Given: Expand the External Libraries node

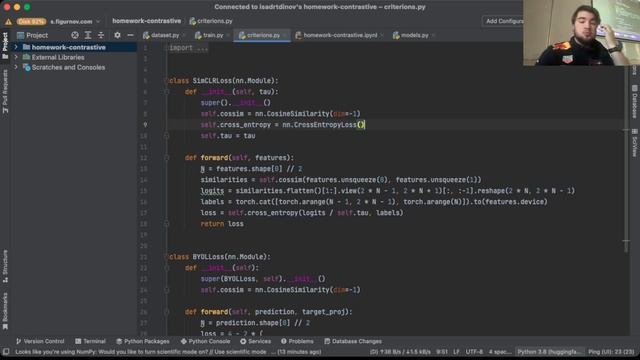Looking at the screenshot, I should (16, 58).
